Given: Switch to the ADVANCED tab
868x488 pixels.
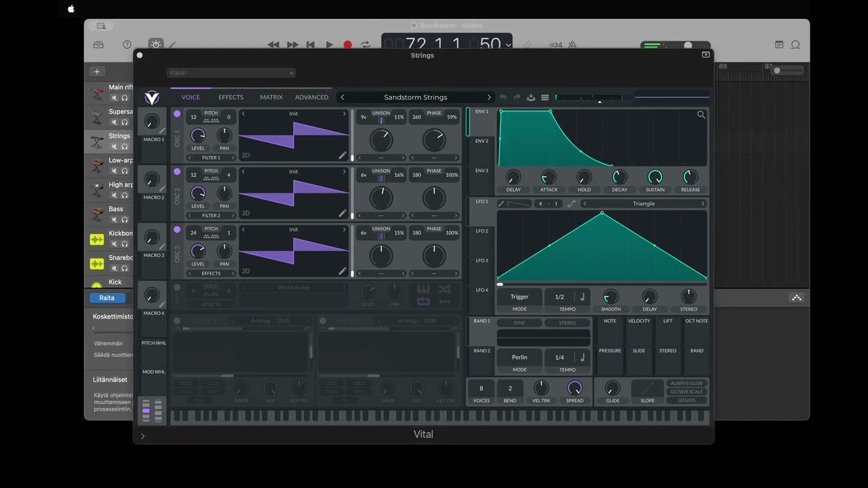Looking at the screenshot, I should [x=312, y=98].
